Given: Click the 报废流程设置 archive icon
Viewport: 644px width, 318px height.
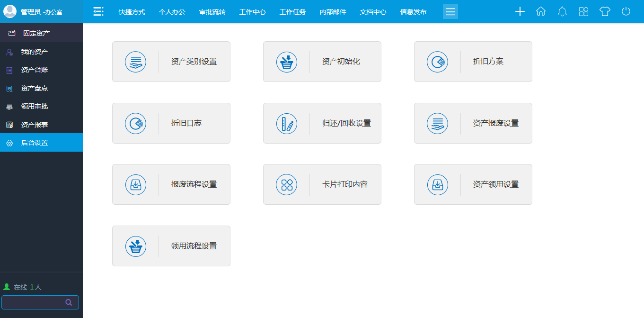Looking at the screenshot, I should click(136, 184).
